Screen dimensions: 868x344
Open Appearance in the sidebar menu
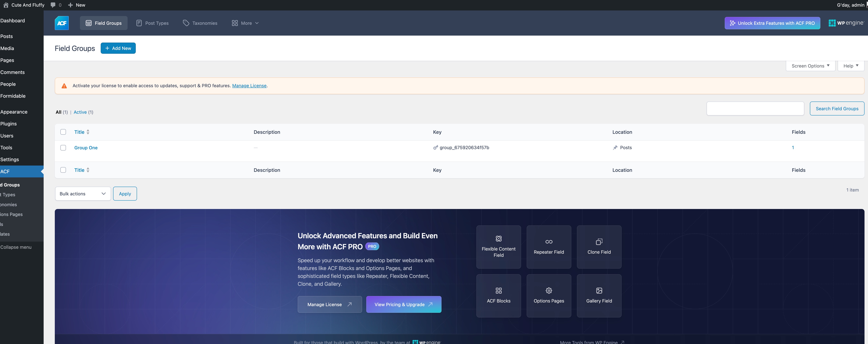tap(22, 112)
